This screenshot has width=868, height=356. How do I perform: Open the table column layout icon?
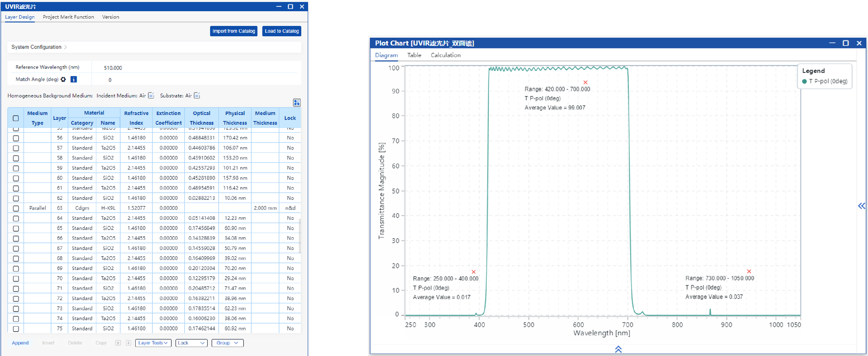click(297, 103)
